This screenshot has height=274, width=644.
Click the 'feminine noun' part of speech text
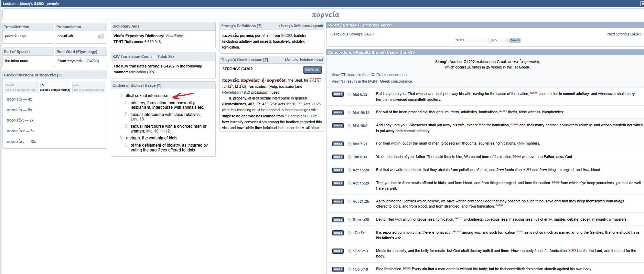(x=17, y=61)
